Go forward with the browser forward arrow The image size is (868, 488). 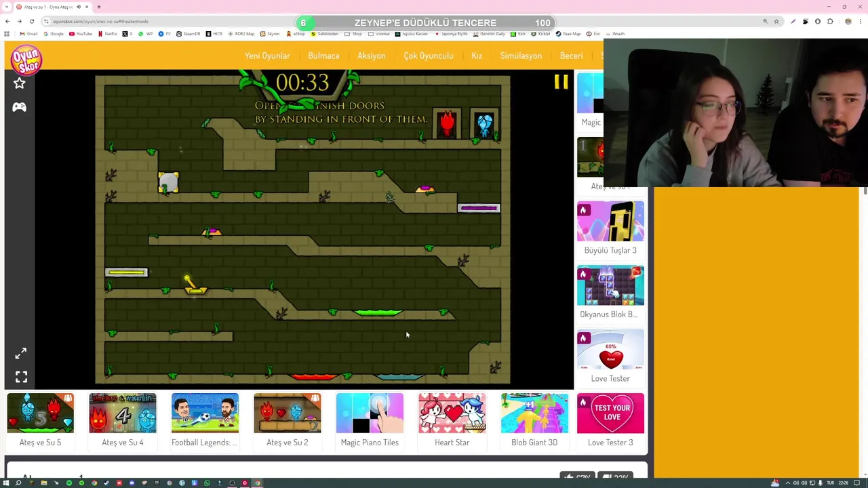click(x=19, y=21)
